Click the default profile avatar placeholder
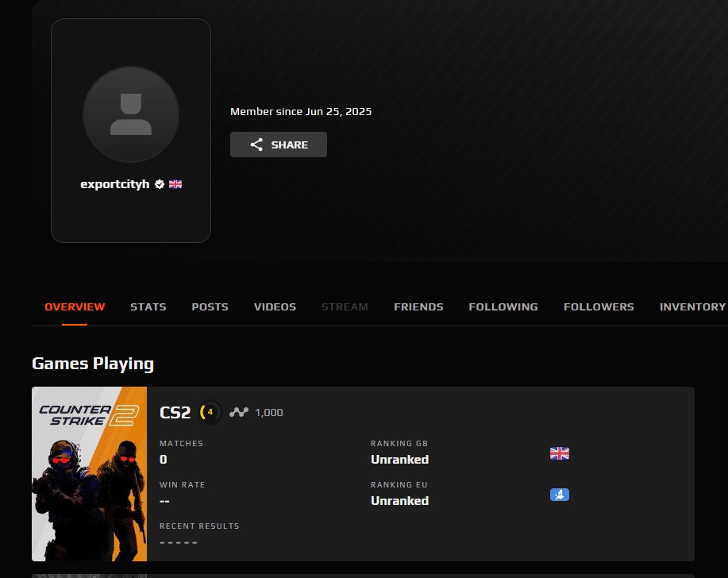The width and height of the screenshot is (728, 578). pos(131,114)
